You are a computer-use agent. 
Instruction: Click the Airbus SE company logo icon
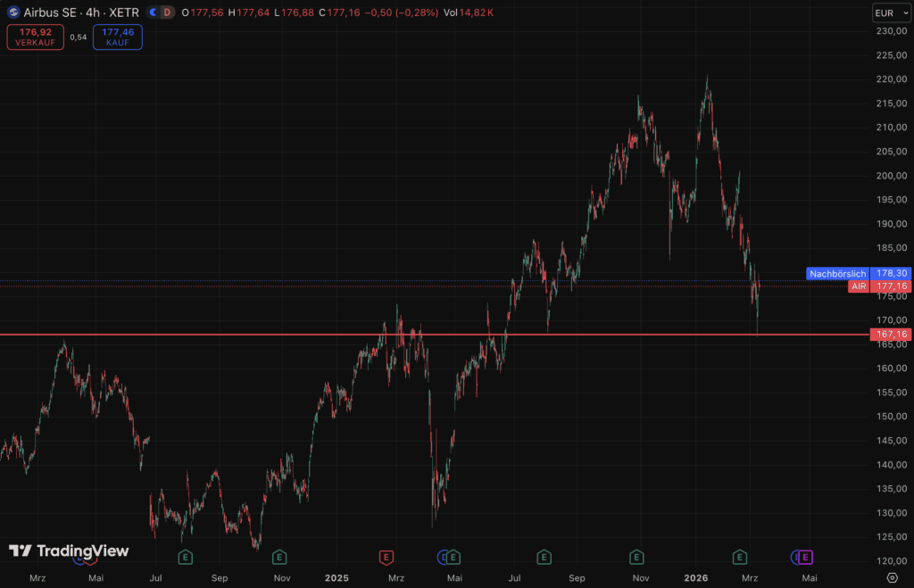point(12,12)
